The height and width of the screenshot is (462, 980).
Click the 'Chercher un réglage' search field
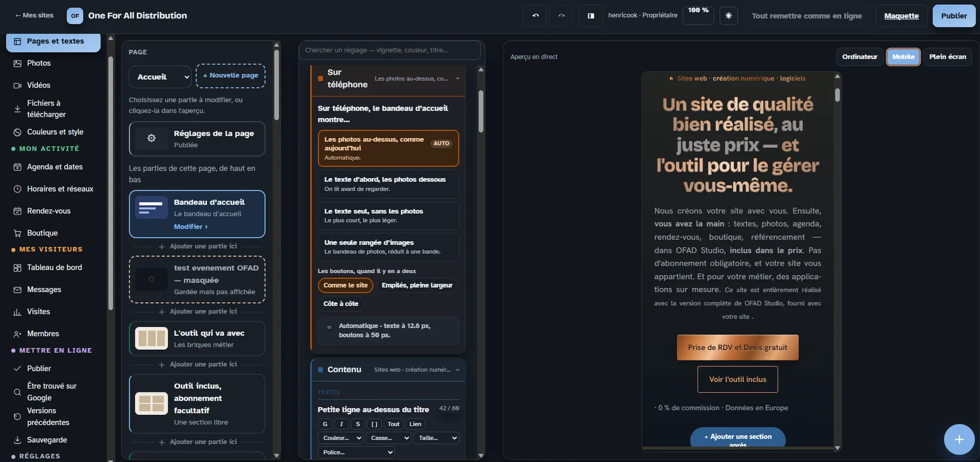tap(390, 50)
